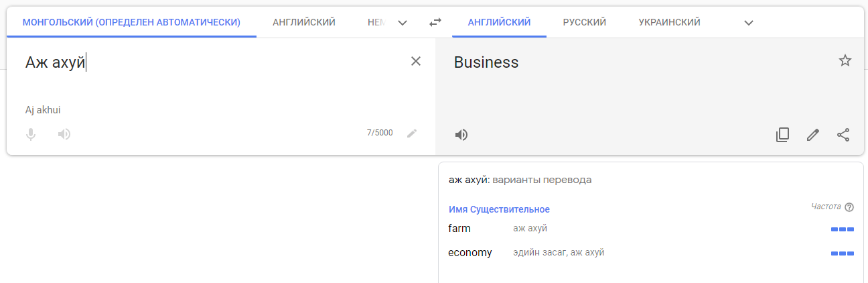Image resolution: width=868 pixels, height=283 pixels.
Task: Click the 'farm' translation variant
Action: (459, 229)
